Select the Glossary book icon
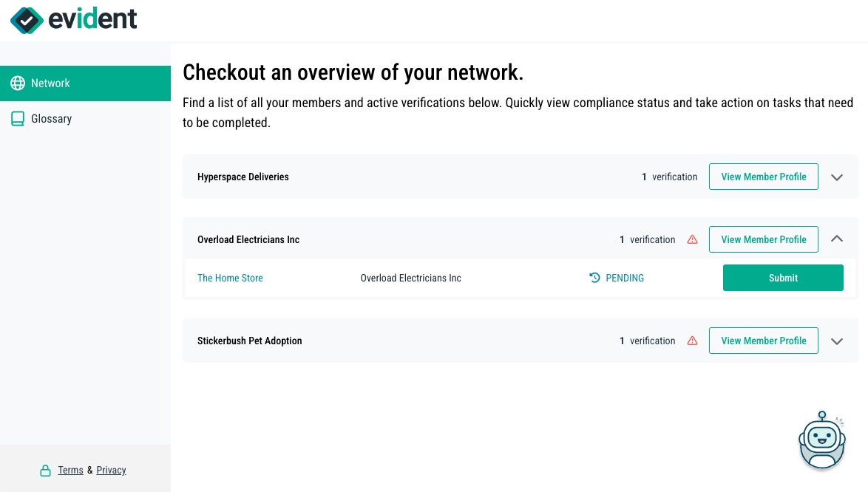The width and height of the screenshot is (868, 492). tap(18, 118)
